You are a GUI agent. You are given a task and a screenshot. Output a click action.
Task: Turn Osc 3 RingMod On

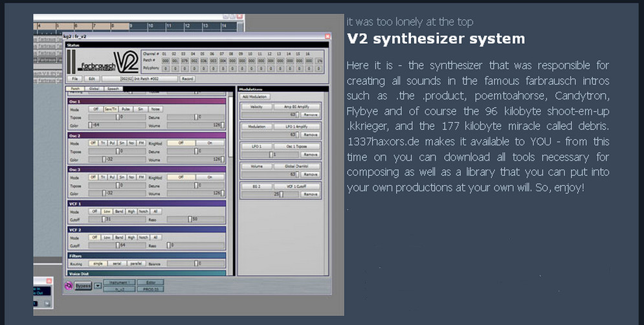pos(210,177)
